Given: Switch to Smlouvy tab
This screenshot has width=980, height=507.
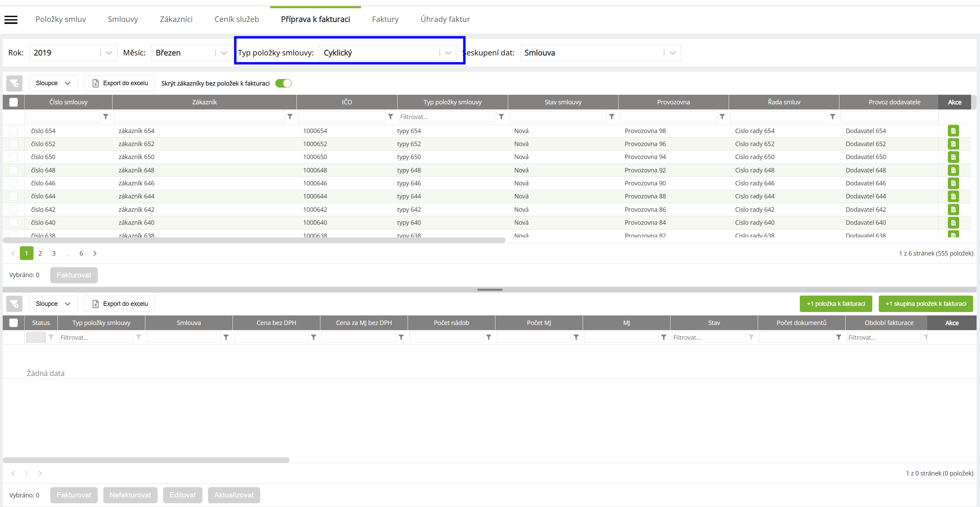Looking at the screenshot, I should [x=123, y=19].
